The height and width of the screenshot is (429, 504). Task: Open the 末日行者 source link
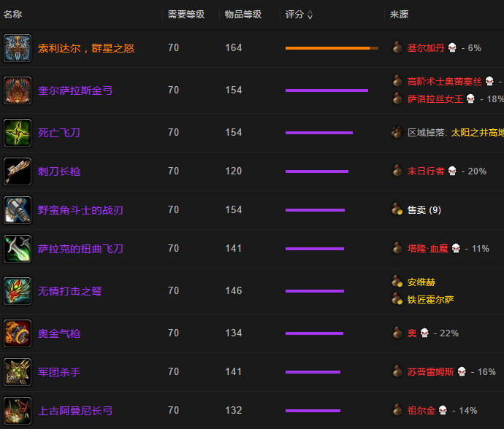[x=426, y=171]
